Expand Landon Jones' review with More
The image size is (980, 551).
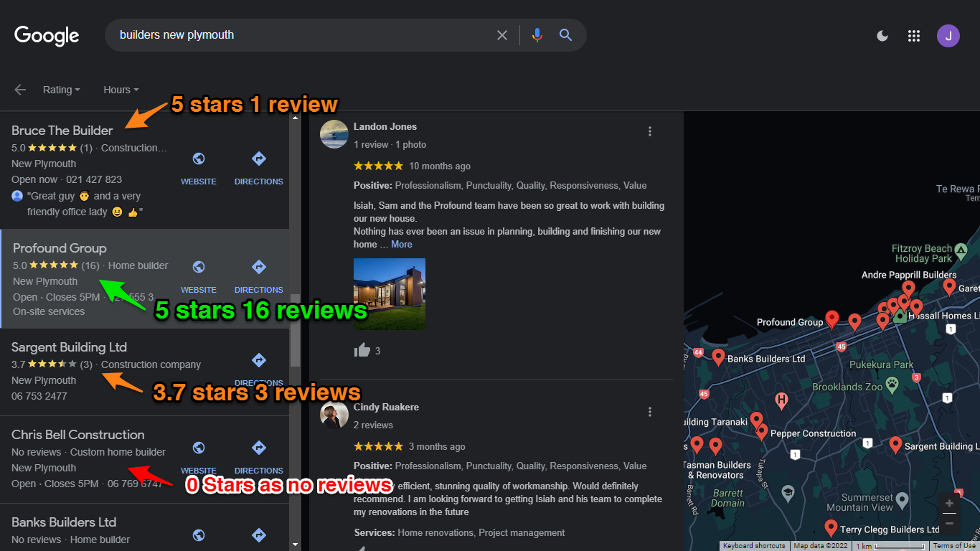tap(402, 245)
